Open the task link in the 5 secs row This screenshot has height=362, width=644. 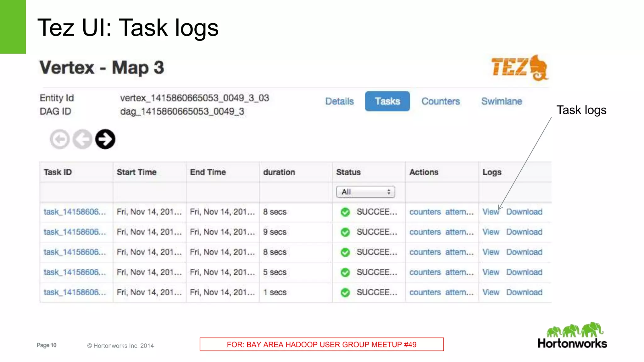tap(75, 272)
